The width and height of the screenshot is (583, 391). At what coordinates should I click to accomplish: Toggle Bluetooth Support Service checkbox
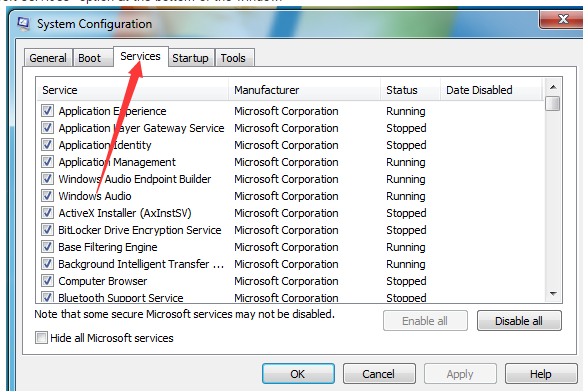point(47,297)
